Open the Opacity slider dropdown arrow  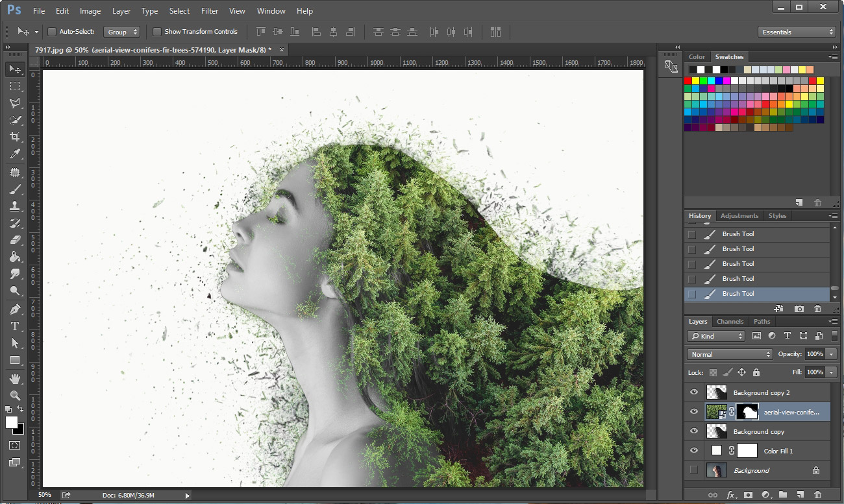832,354
